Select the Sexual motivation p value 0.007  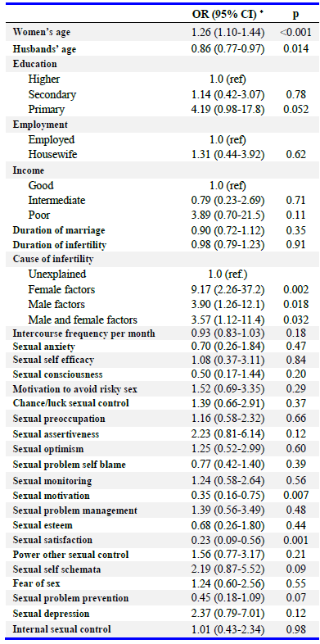pos(295,496)
